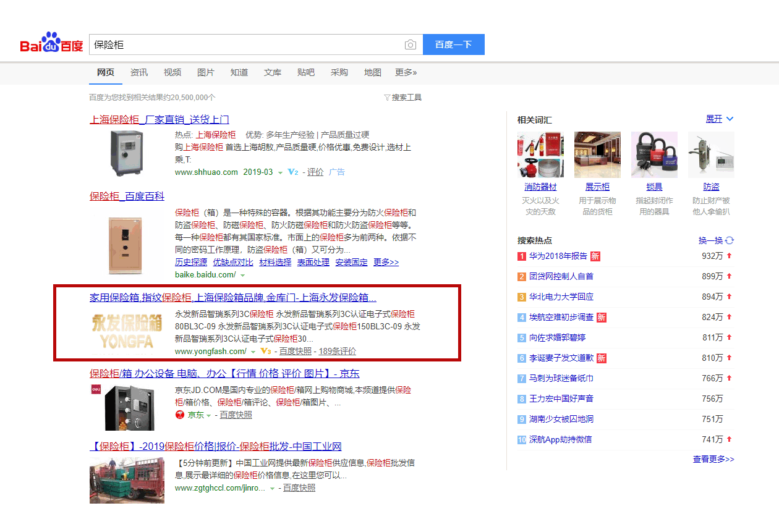
Task: Open hot search 团贷网控制人自首
Action: 561,276
